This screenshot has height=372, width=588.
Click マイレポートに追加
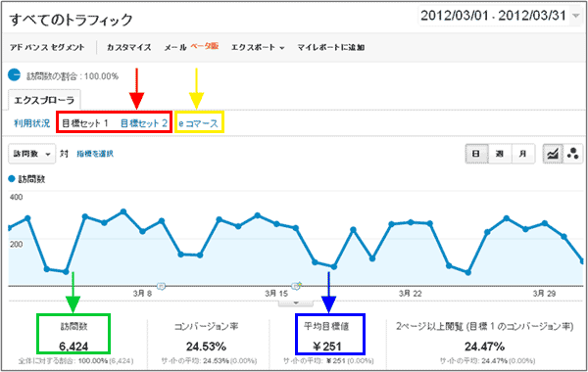(331, 48)
